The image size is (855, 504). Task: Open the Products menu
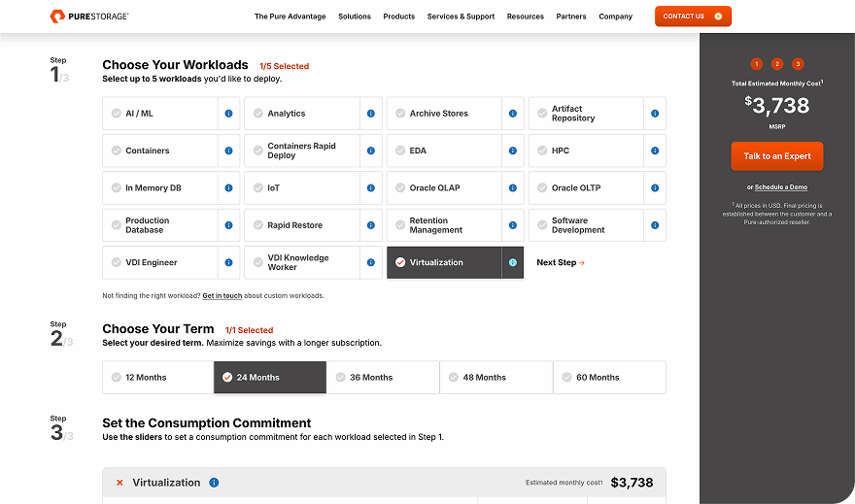pyautogui.click(x=398, y=17)
